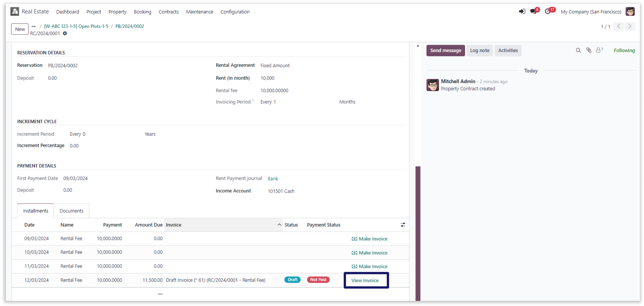Screen dimensions: 644x306
Task: Open the Booking menu
Action: (x=142, y=12)
